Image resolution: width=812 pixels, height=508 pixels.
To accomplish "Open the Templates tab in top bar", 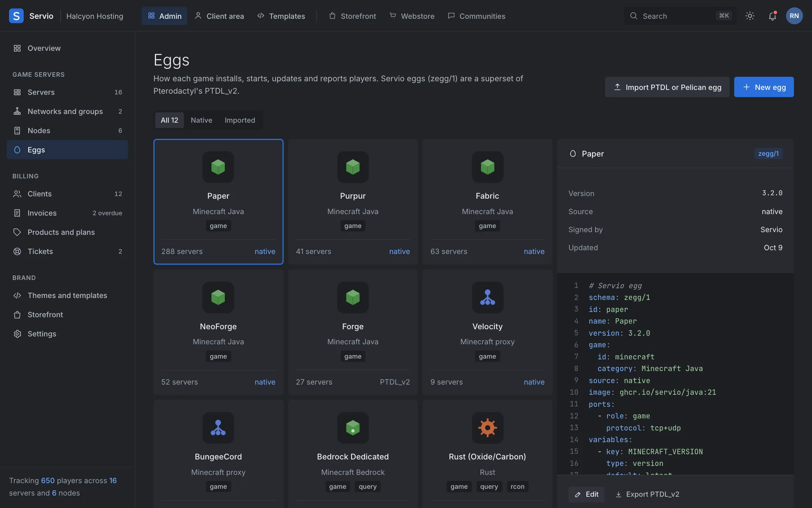I will coord(281,16).
